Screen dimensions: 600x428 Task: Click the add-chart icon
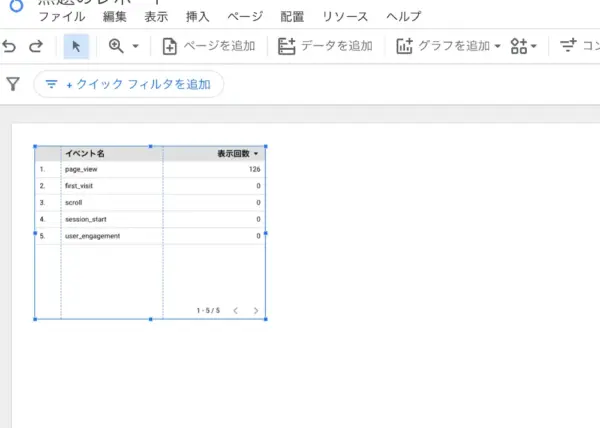[x=404, y=46]
